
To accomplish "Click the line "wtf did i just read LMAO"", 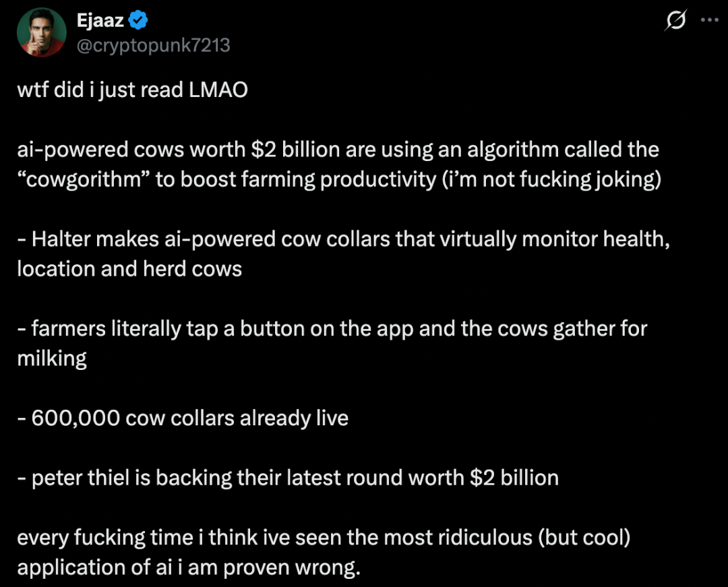I will 132,90.
